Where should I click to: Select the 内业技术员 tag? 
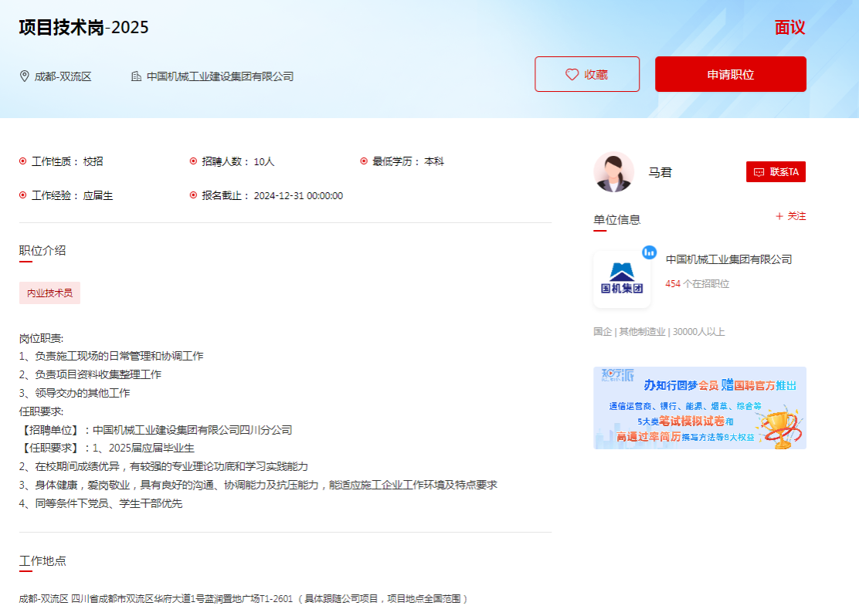[x=49, y=293]
